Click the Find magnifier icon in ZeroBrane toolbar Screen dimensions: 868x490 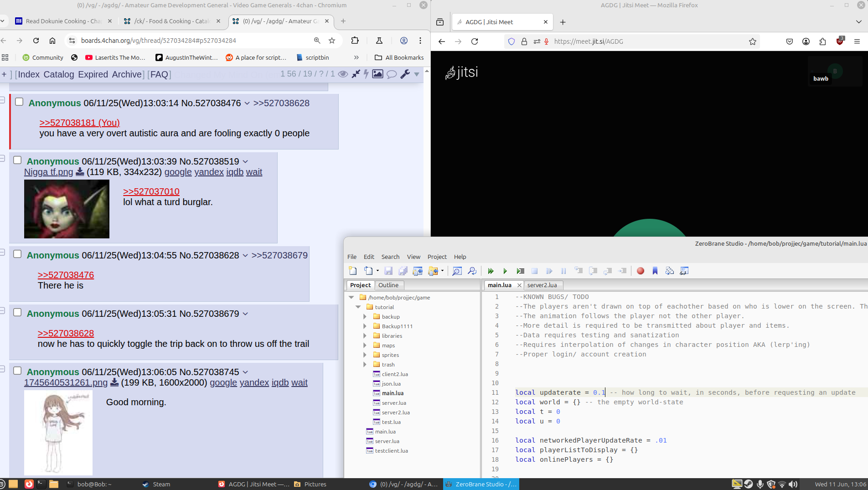457,271
